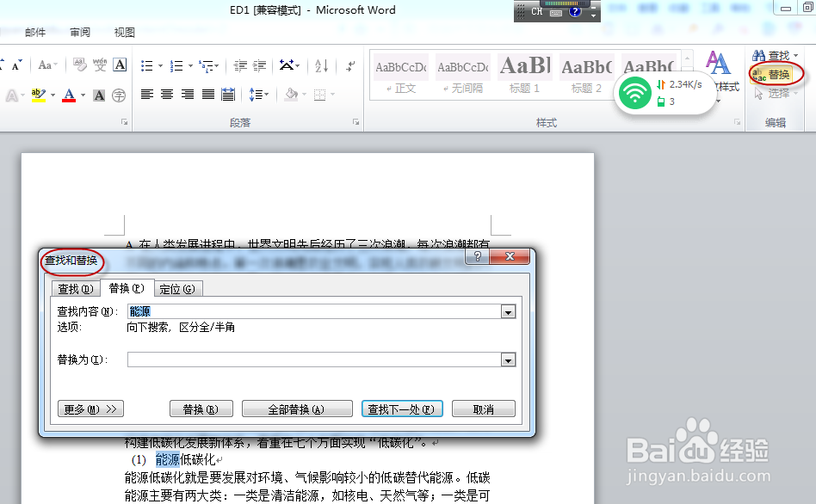
Task: Apply the 标题 1 style
Action: 524,74
